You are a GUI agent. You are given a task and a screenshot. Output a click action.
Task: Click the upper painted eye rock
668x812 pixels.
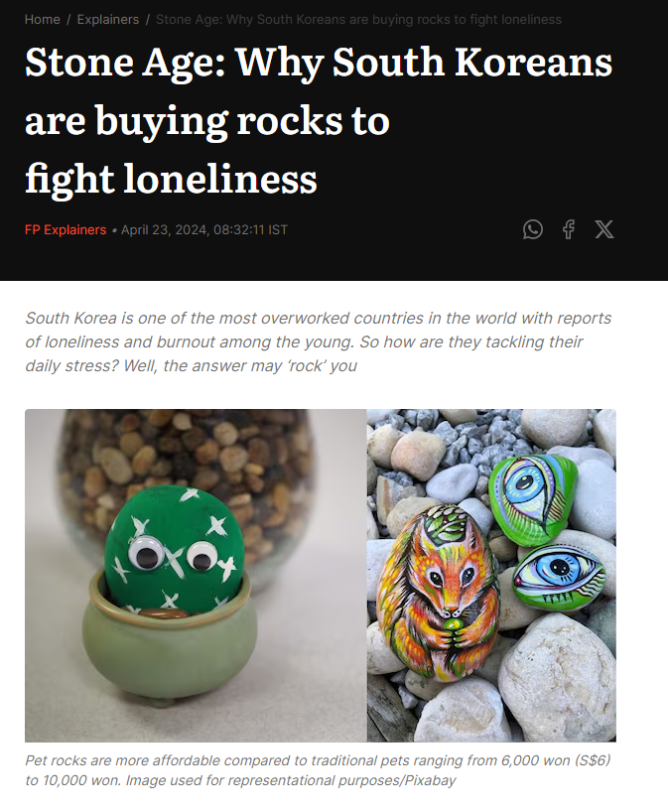tap(534, 498)
